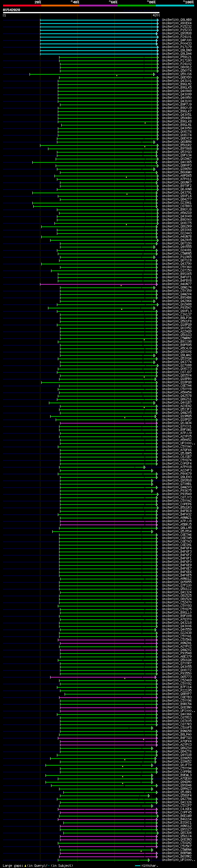Click the purple ~60% legend segment

click(x=99, y=6)
